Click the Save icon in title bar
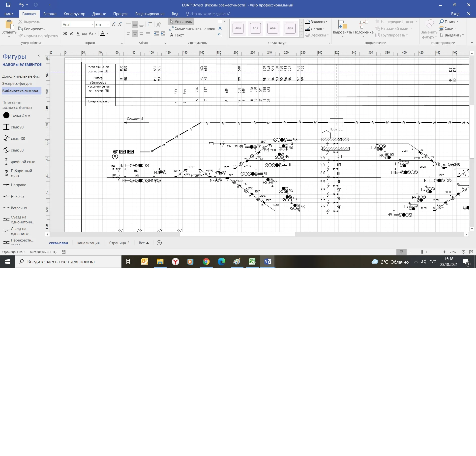Screen dimensions: 476x456 8,5
